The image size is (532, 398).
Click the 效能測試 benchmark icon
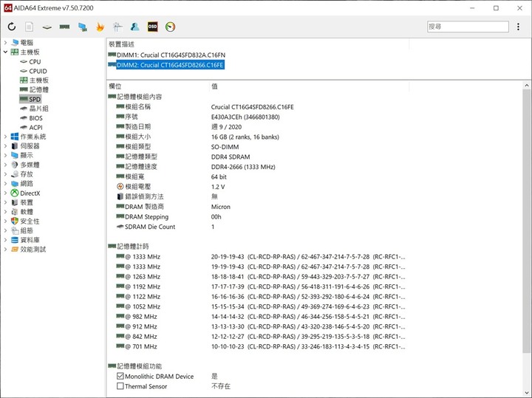click(x=15, y=250)
